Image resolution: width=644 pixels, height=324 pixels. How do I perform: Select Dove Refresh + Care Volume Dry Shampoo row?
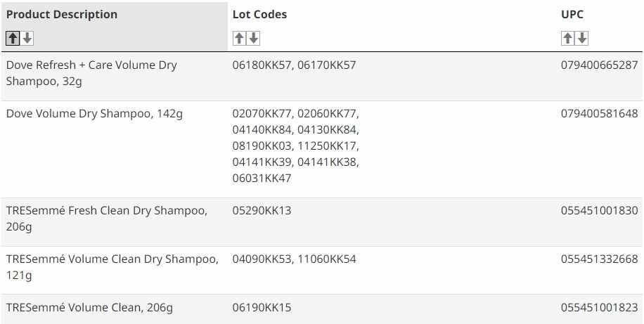[x=91, y=73]
